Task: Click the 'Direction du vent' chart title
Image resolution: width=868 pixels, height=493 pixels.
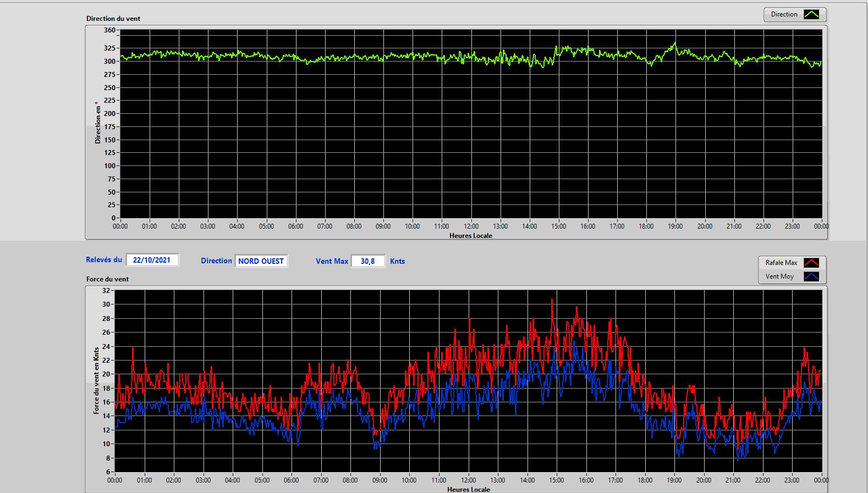Action: pos(113,19)
